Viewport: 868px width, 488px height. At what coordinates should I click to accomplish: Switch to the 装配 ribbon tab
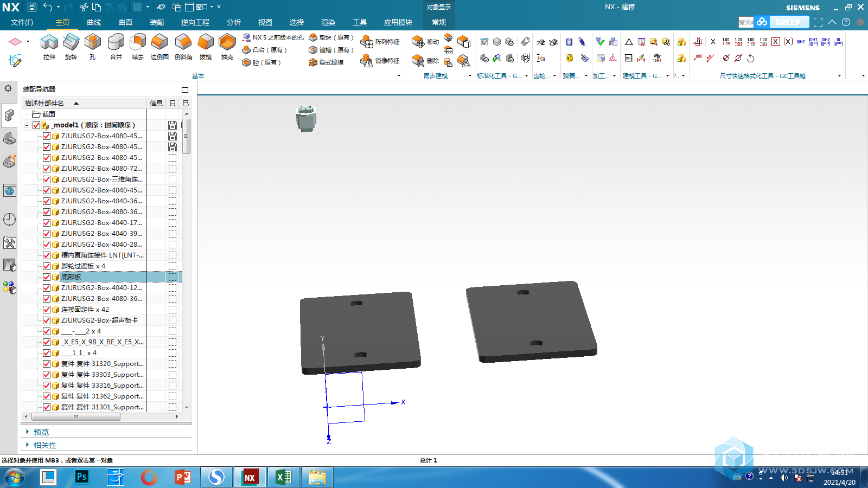point(157,22)
